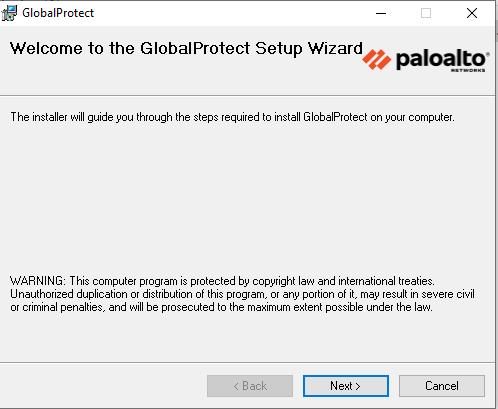Click the GlobalProtect installer icon in title bar
Image resolution: width=498 pixels, height=409 pixels.
[x=9, y=13]
